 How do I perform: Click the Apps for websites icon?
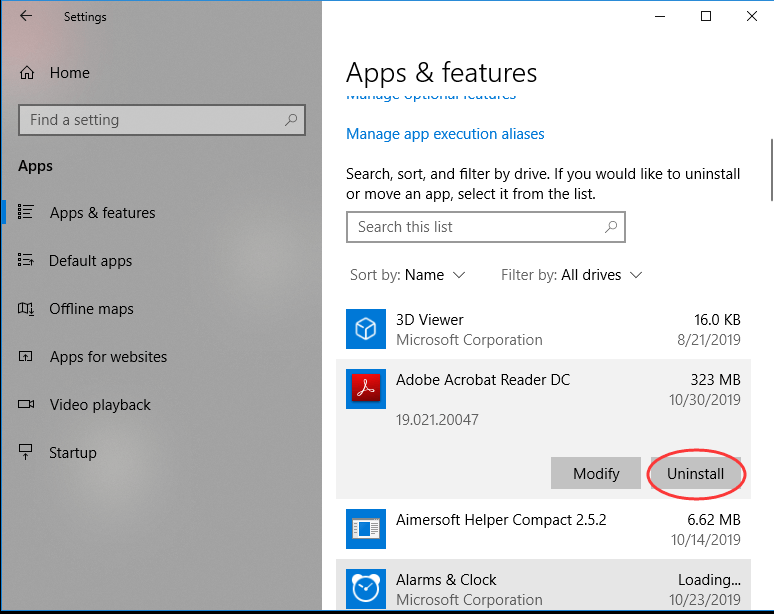pyautogui.click(x=26, y=356)
